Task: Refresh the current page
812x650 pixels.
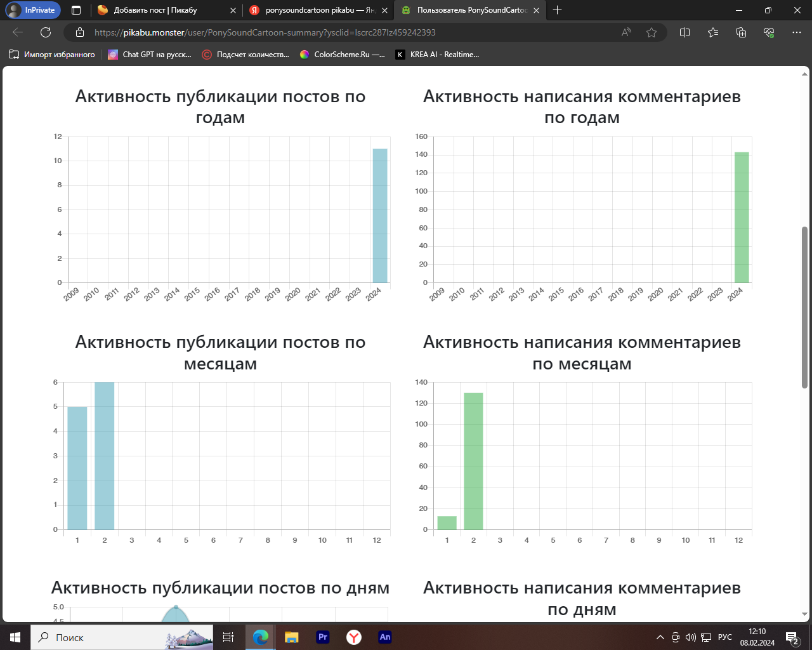Action: 46,32
